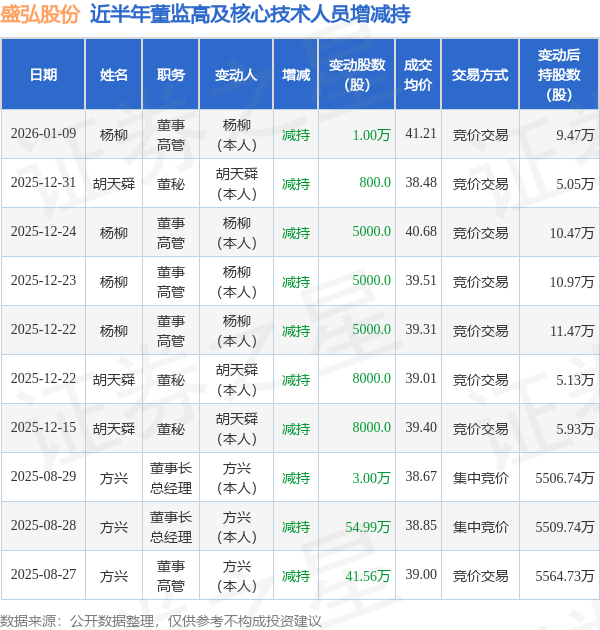Click the holdings value 5.05万
The width and height of the screenshot is (600, 630).
tap(575, 184)
